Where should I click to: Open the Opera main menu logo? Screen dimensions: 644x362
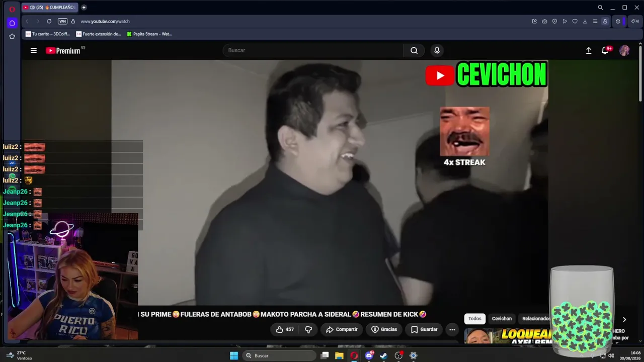pos(12,9)
